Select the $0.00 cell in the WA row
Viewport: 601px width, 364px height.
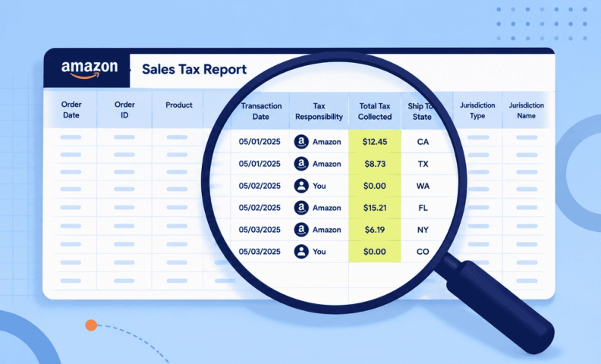[375, 186]
